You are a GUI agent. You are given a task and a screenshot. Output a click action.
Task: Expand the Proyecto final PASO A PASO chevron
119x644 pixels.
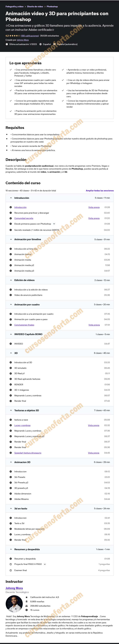tap(45, 564)
